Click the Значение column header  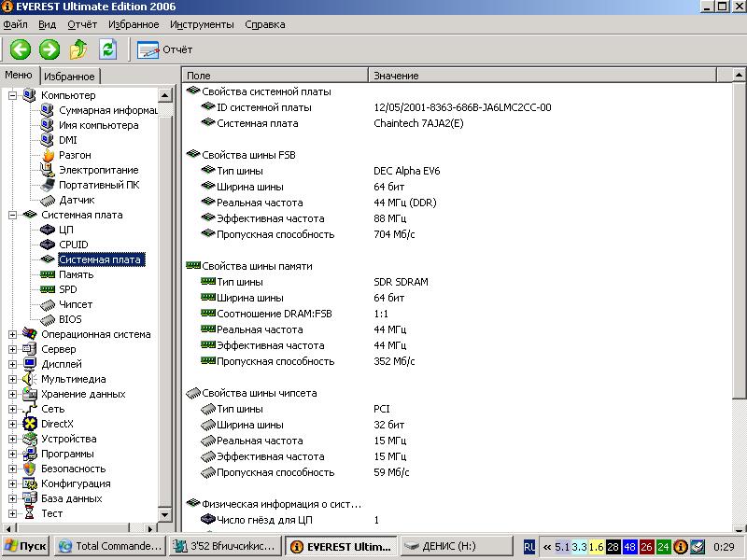pyautogui.click(x=396, y=76)
